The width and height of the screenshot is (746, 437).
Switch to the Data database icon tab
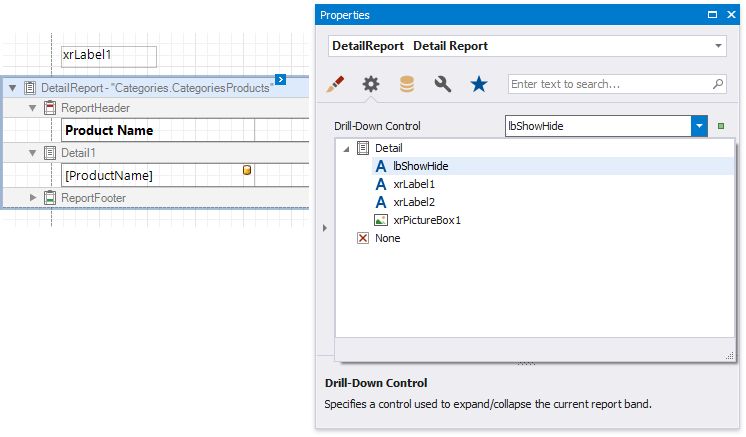coord(406,85)
